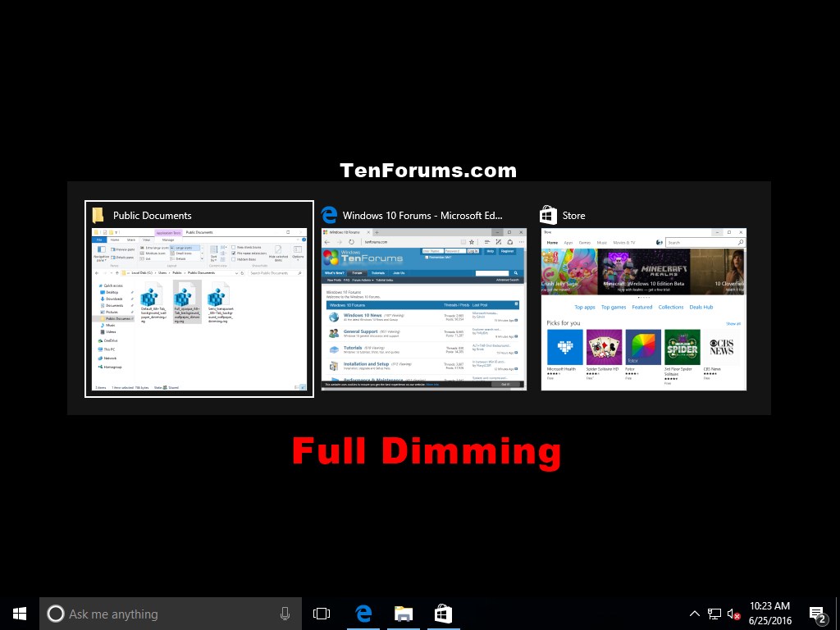This screenshot has height=630, width=840.
Task: Click the Cortana circle icon
Action: [55, 614]
